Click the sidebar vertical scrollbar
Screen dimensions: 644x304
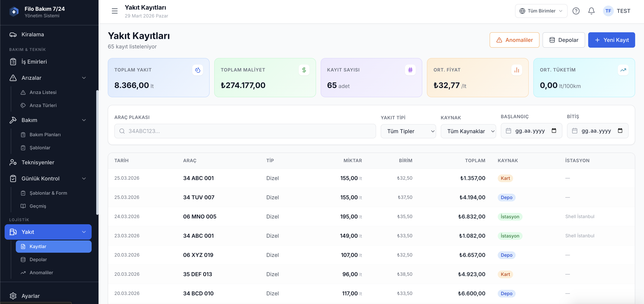[x=97, y=152]
